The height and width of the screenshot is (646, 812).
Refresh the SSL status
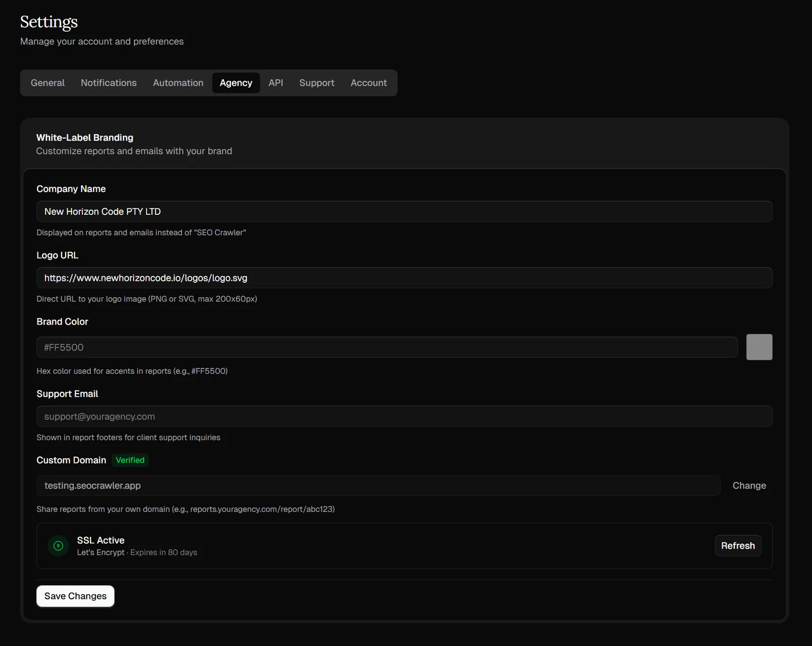[738, 545]
